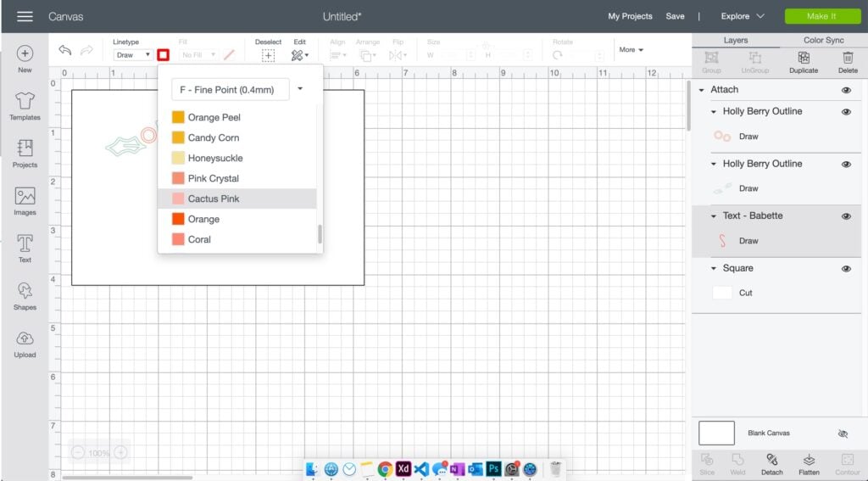Click the Make It button

pyautogui.click(x=822, y=16)
